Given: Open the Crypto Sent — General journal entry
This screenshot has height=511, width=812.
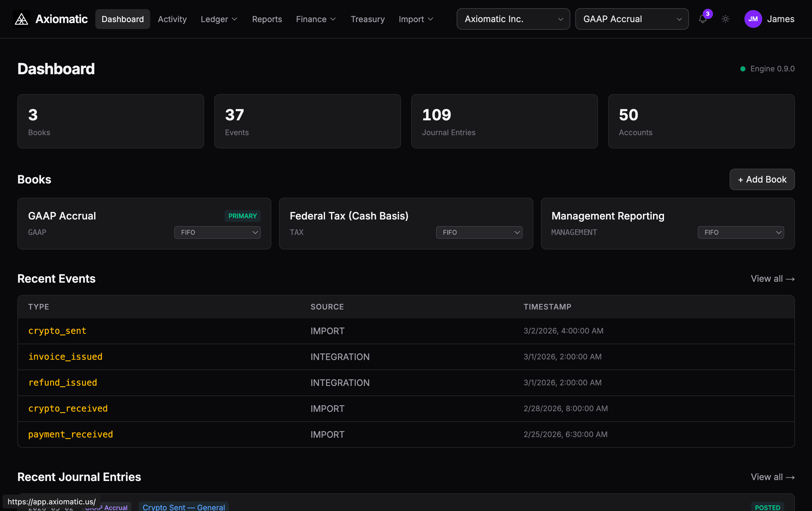Looking at the screenshot, I should click(x=183, y=507).
